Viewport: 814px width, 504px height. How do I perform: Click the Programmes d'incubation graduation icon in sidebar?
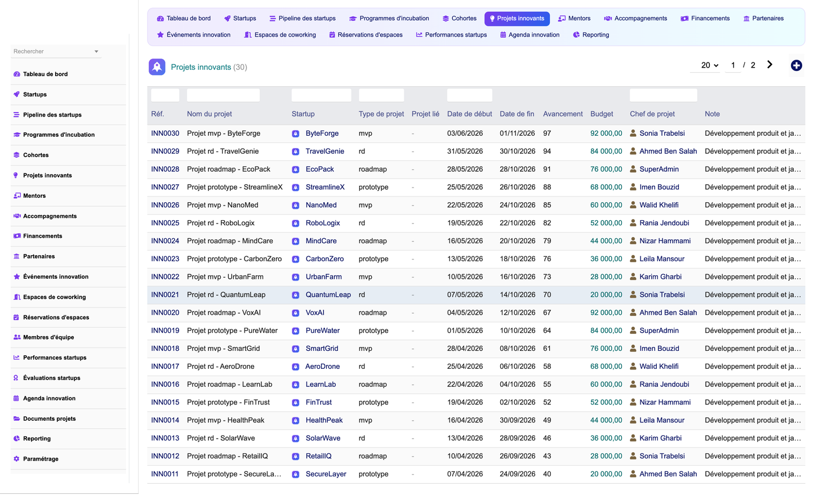click(x=17, y=135)
